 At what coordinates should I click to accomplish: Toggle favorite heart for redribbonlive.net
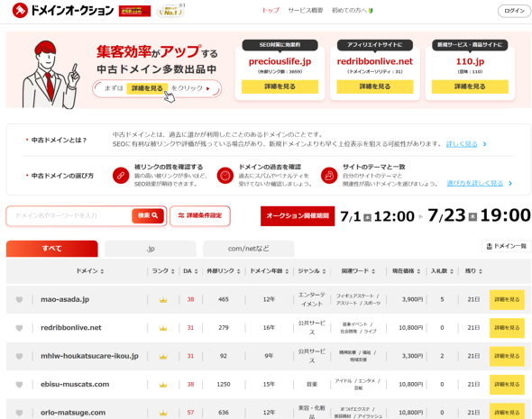pos(19,328)
